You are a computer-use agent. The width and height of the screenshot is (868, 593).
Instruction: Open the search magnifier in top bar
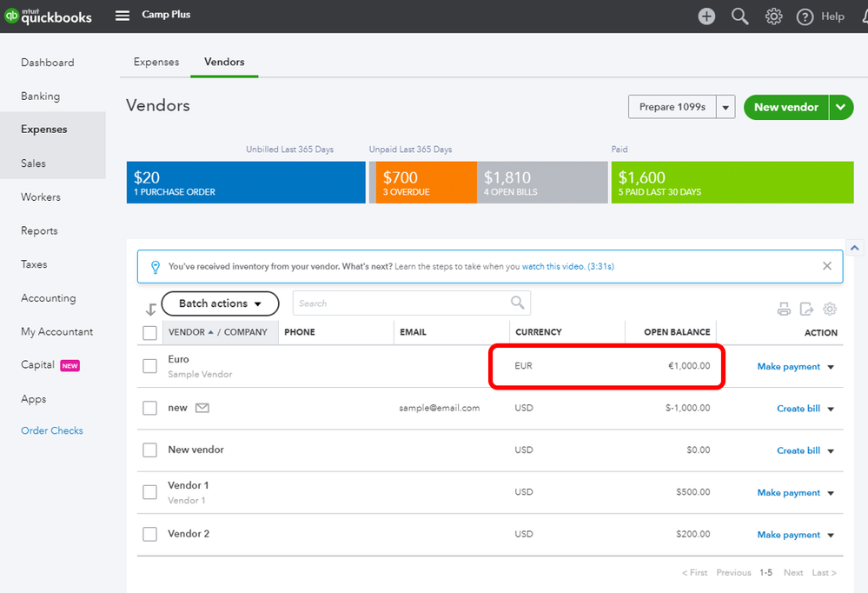coord(739,17)
